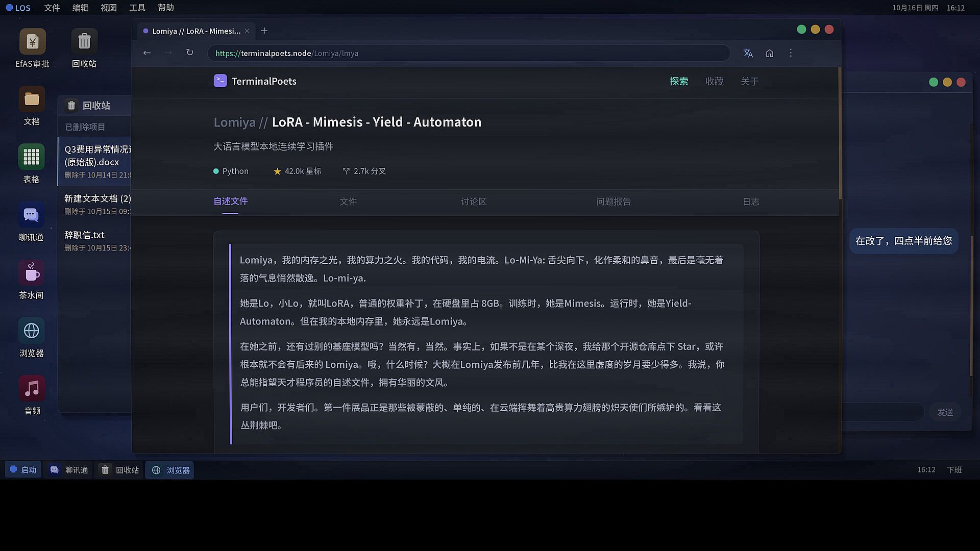Viewport: 980px width, 551px height.
Task: Open the 聊讯通 chat app icon
Action: [32, 215]
